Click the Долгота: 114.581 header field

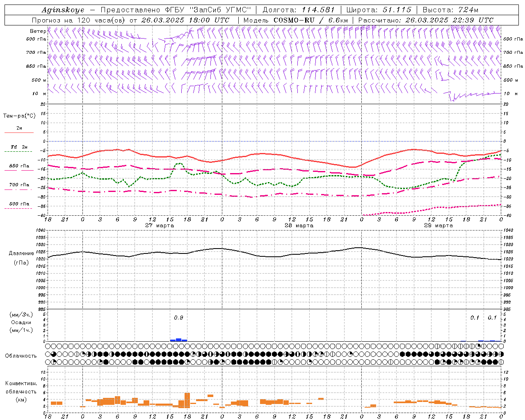[299, 10]
